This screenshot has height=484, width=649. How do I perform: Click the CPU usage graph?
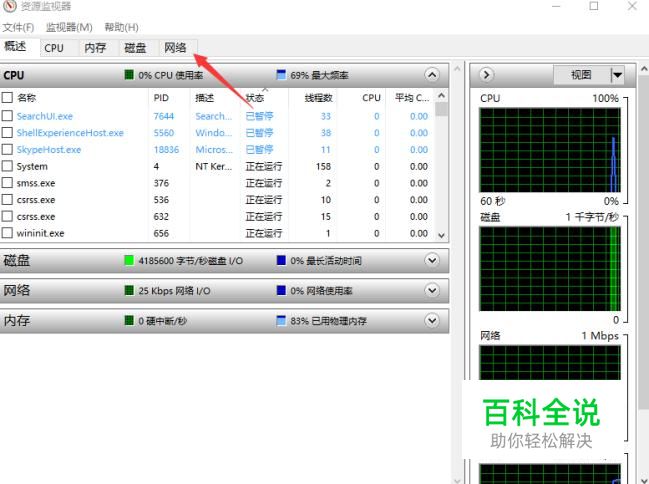tap(550, 150)
